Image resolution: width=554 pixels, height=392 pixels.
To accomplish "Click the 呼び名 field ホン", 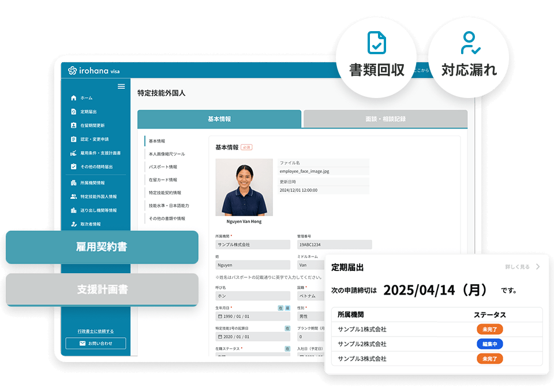I will [x=253, y=296].
